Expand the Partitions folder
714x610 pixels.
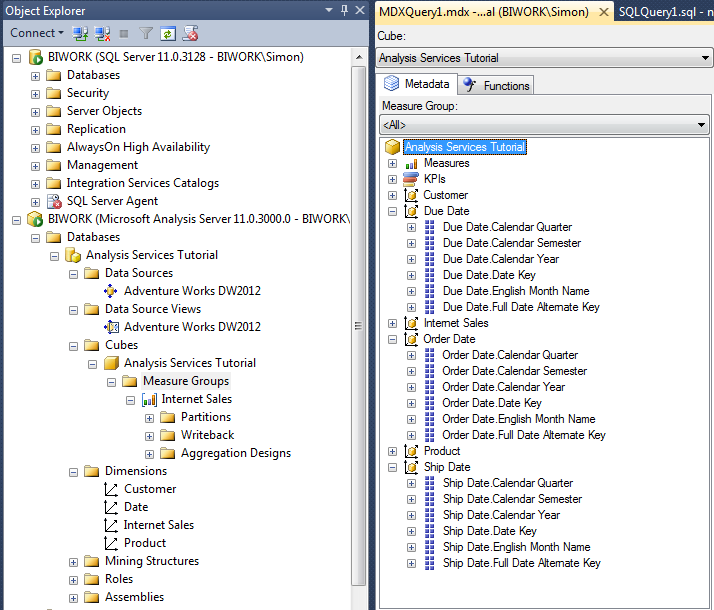coord(149,418)
